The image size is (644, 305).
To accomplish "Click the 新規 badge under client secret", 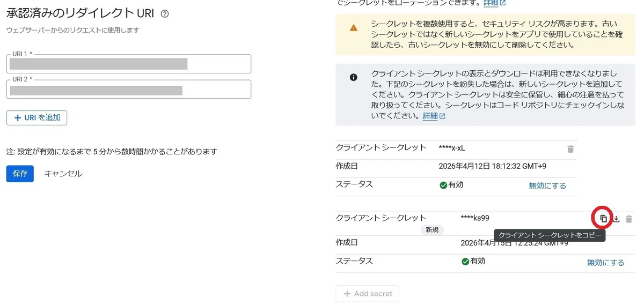I will pyautogui.click(x=432, y=229).
